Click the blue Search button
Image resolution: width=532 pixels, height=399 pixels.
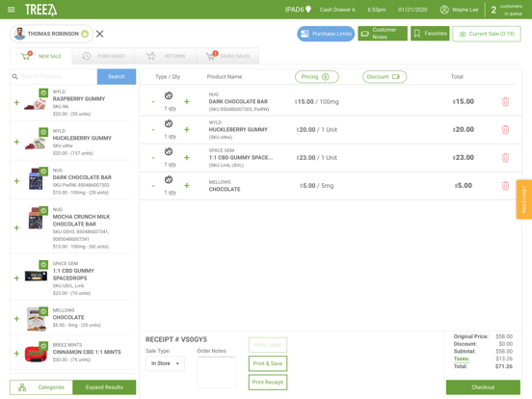tap(117, 76)
